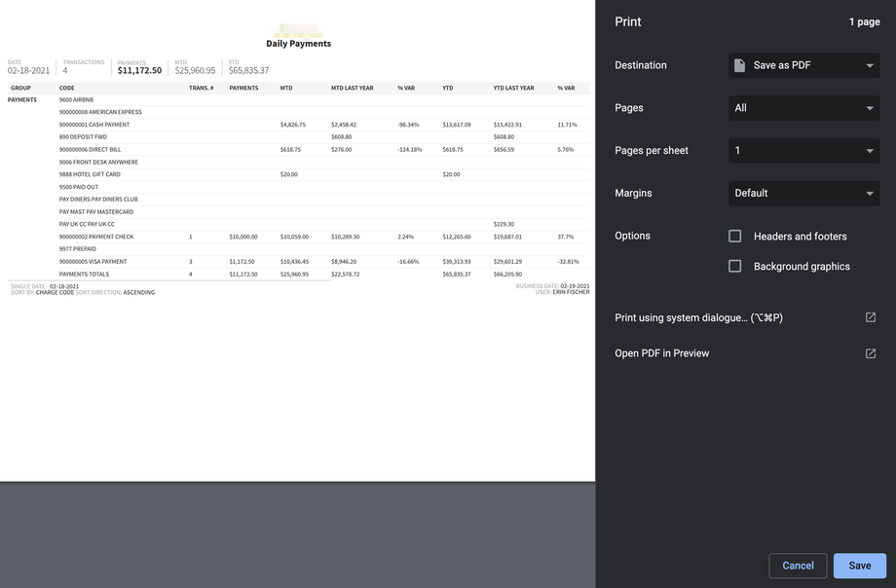Click the CODE column header
Image resolution: width=896 pixels, height=588 pixels.
click(67, 88)
